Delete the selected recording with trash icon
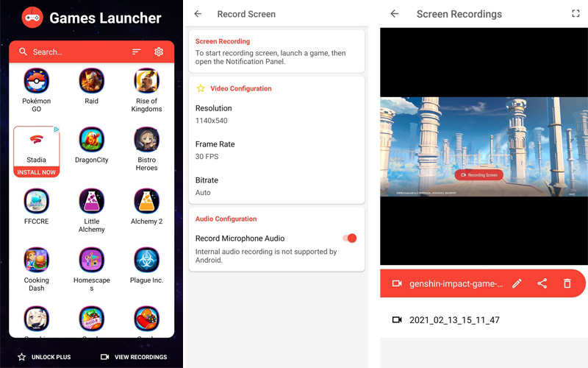The width and height of the screenshot is (588, 368). click(567, 283)
